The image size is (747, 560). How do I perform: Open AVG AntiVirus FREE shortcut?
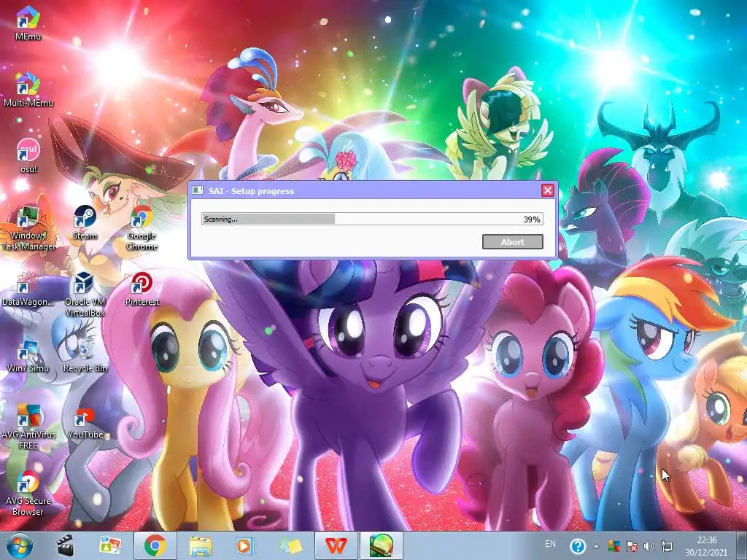[x=28, y=427]
